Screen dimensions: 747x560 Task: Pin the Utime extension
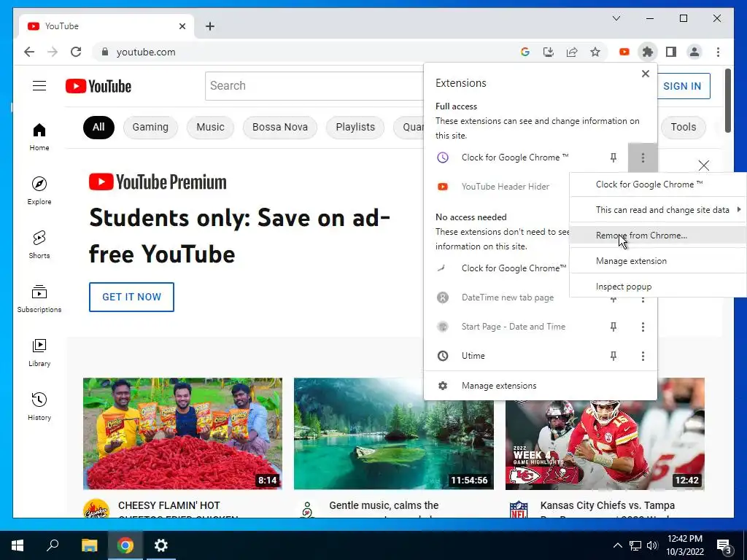tap(614, 356)
